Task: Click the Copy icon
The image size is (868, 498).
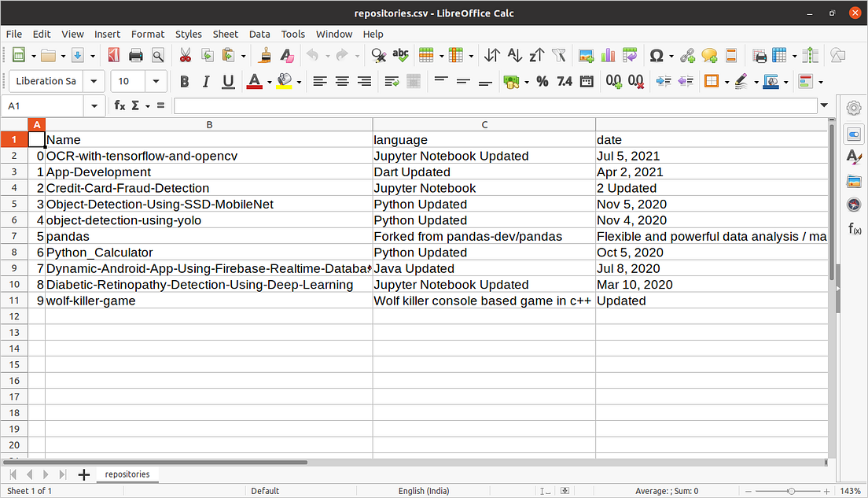Action: click(207, 55)
